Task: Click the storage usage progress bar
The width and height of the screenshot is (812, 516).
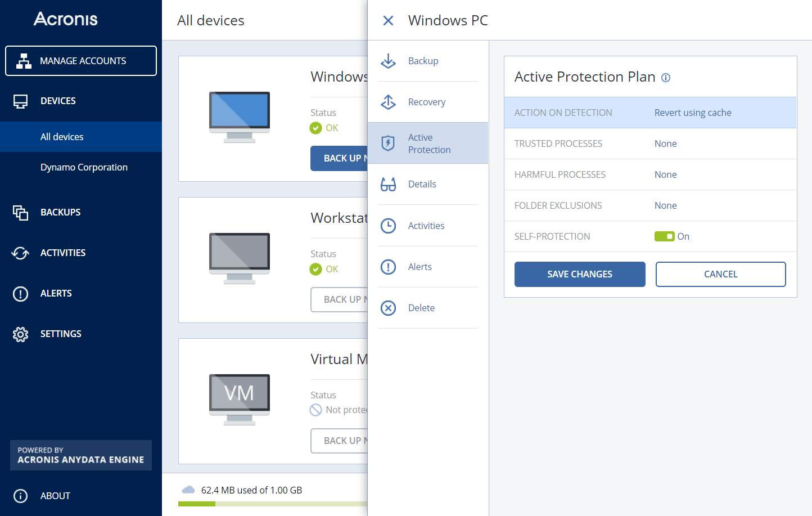Action: (273, 504)
